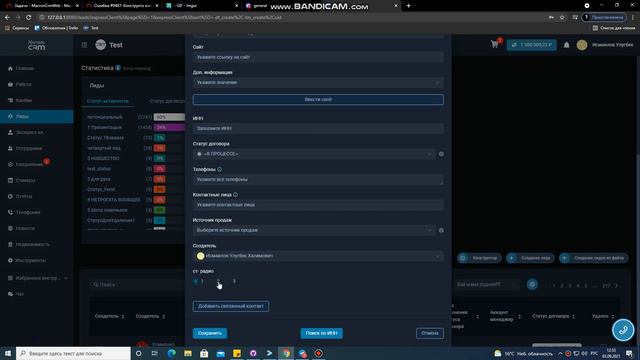Open Microsoft Store from taskbar

tap(204, 353)
